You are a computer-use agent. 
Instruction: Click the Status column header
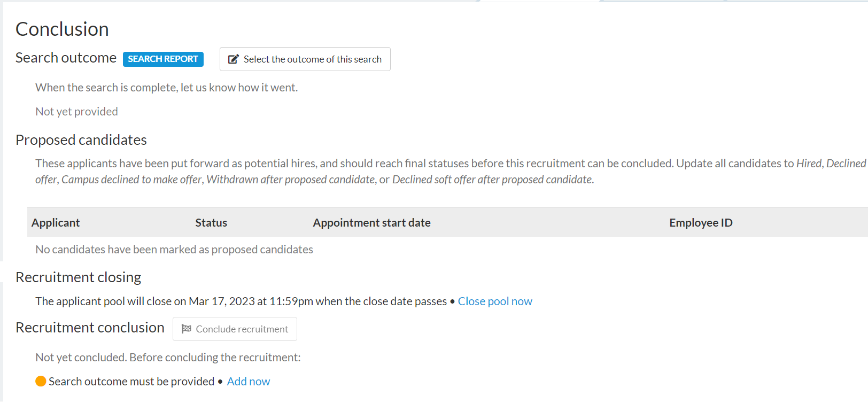click(x=211, y=223)
